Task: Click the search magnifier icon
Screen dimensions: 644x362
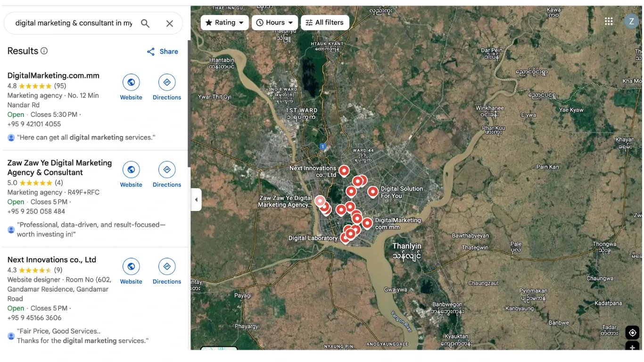Action: (145, 23)
